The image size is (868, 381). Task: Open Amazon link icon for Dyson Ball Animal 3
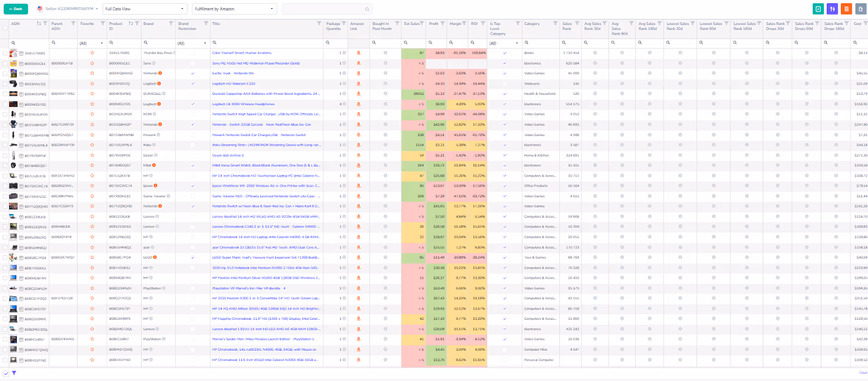coord(358,155)
